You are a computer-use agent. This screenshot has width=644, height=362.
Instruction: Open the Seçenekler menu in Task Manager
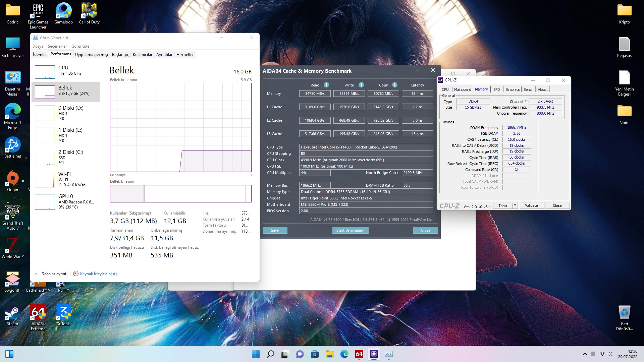(57, 46)
